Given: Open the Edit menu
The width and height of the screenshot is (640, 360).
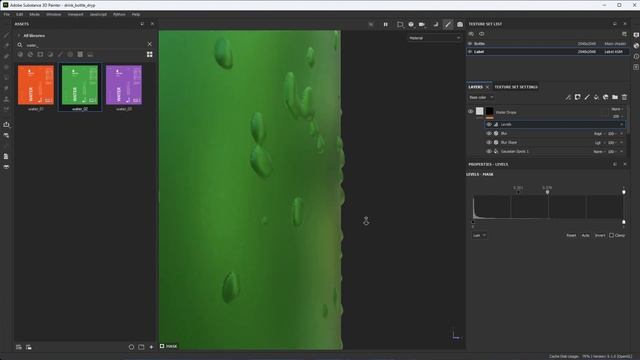Looking at the screenshot, I should click(x=20, y=14).
